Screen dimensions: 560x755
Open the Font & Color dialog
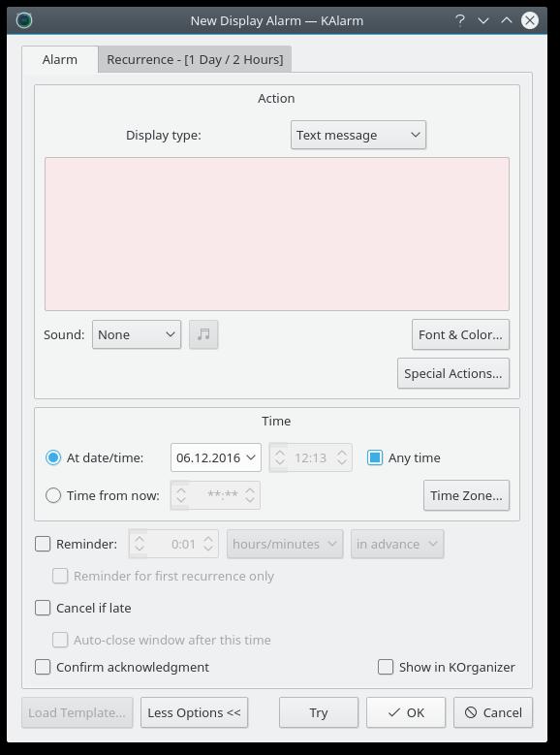460,334
